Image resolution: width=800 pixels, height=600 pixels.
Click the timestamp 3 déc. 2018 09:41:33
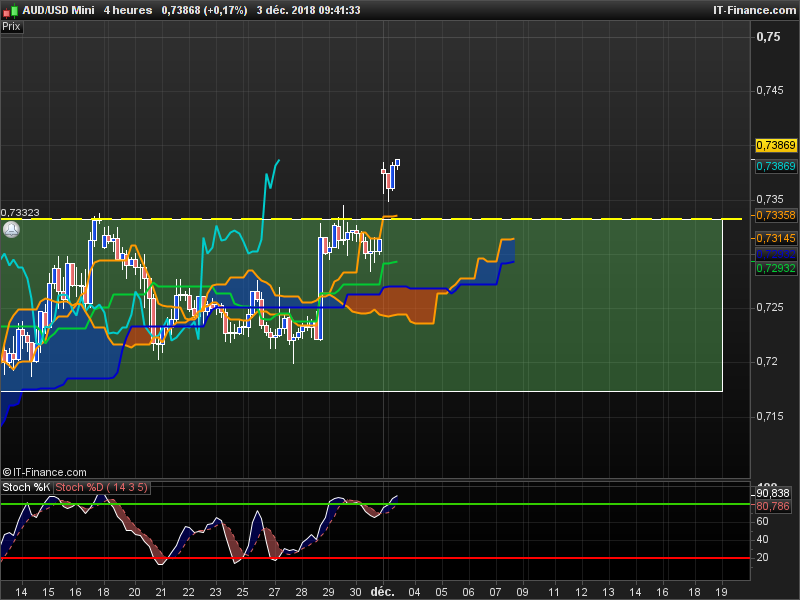pos(308,10)
